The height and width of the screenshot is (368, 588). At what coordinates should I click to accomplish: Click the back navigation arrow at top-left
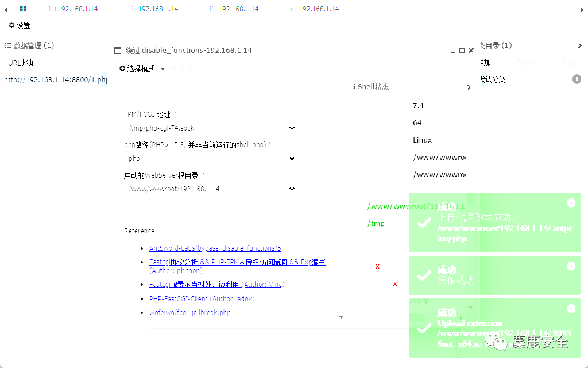[5, 8]
